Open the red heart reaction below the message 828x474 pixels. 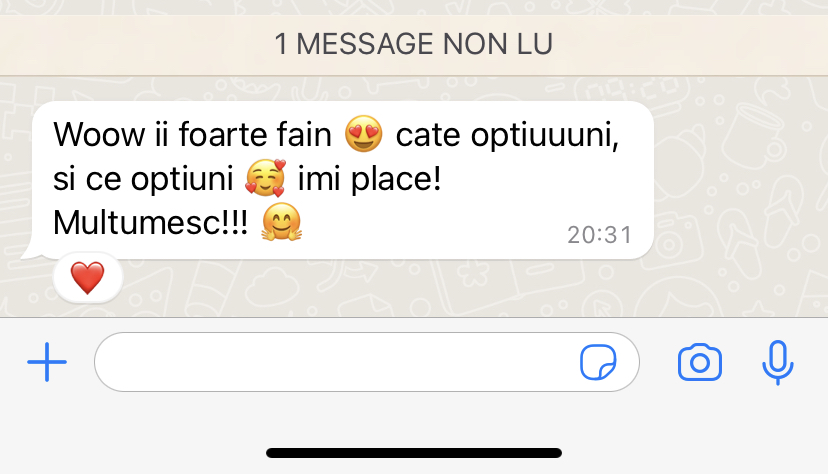(88, 278)
